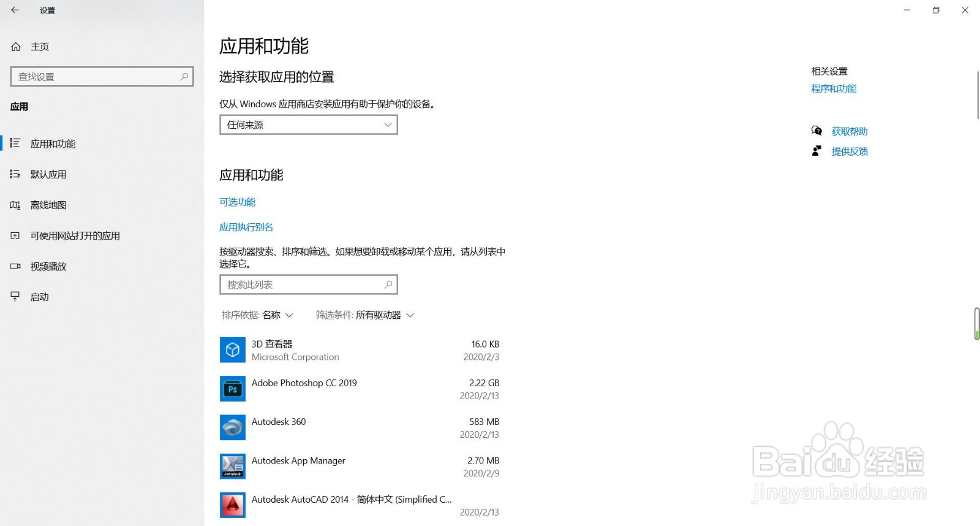Screen dimensions: 980x526
Task: Click the 离线地图 map icon
Action: click(x=15, y=205)
